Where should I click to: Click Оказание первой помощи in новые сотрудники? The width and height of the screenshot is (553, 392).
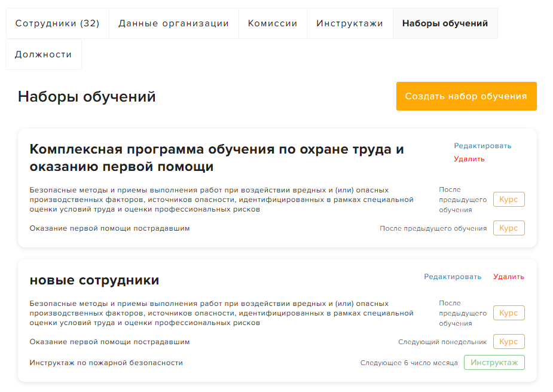[x=109, y=342]
